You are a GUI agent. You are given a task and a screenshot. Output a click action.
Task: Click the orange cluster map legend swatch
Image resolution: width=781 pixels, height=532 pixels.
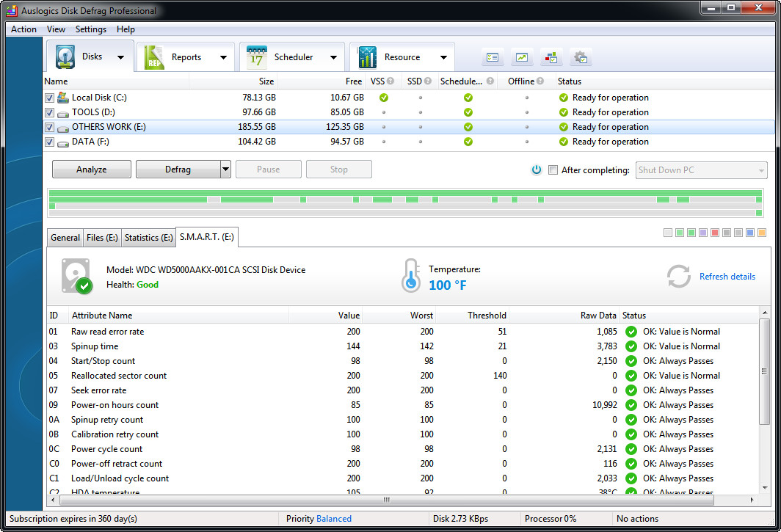(x=762, y=233)
